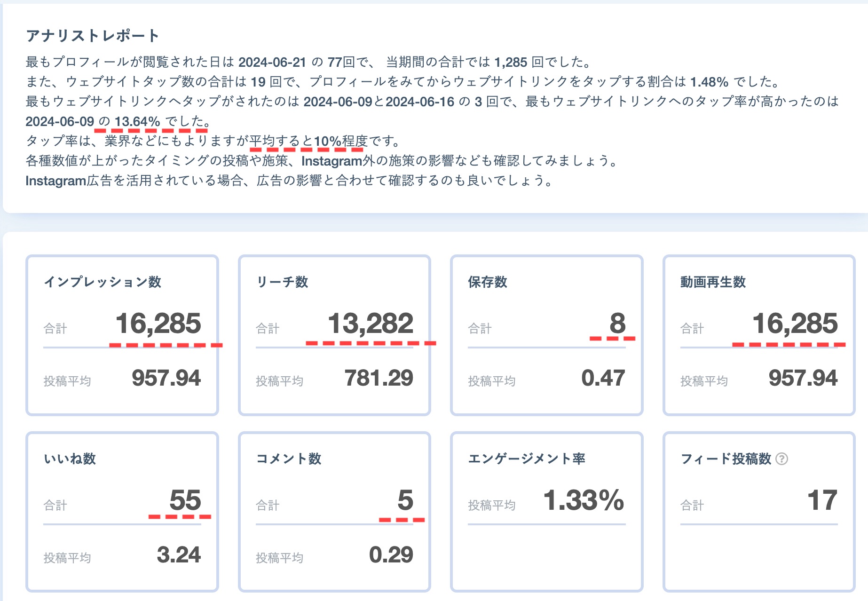Click the 16,285 total impressions value
Image resolution: width=868 pixels, height=601 pixels.
pyautogui.click(x=158, y=324)
